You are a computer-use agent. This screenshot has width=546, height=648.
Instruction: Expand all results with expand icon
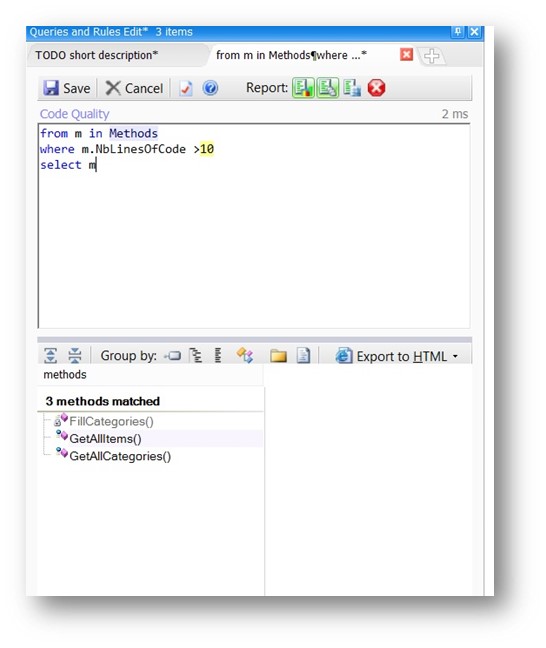(50, 355)
